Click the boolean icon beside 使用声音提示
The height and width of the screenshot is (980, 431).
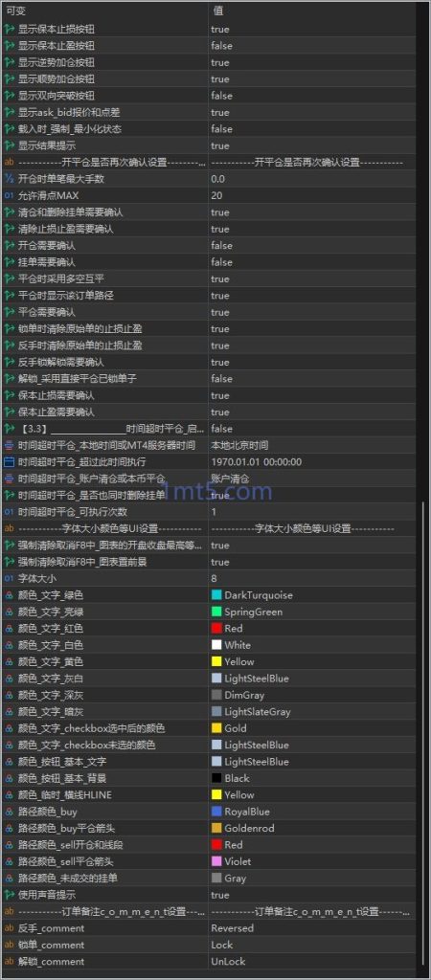pos(9,895)
